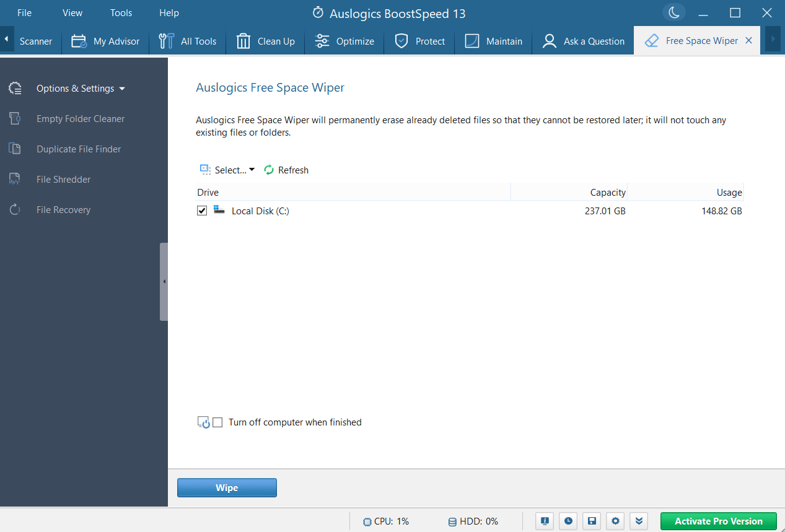Open the Help menu
This screenshot has height=532, width=785.
(x=169, y=13)
